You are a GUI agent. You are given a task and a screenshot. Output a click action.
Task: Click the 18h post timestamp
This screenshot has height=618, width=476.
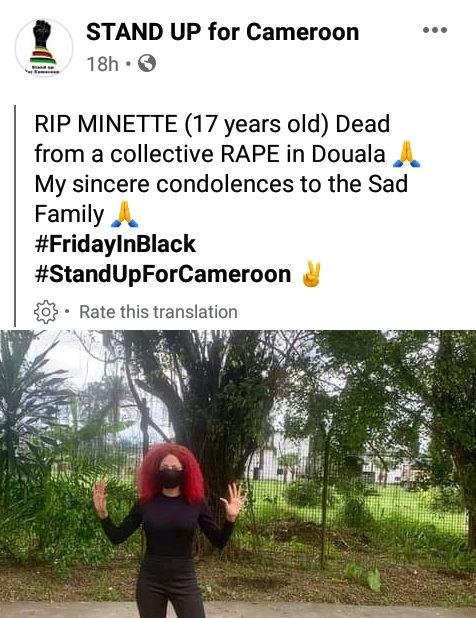(102, 64)
